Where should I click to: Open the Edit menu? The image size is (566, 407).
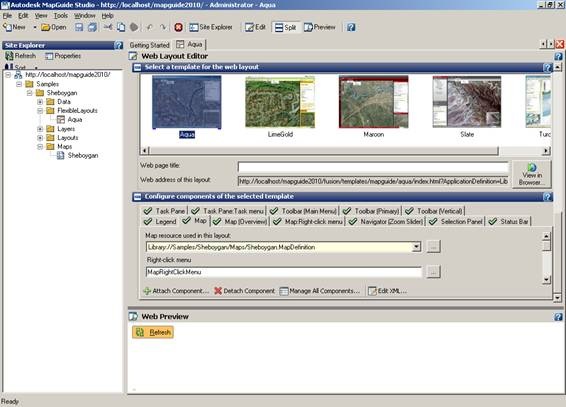23,16
